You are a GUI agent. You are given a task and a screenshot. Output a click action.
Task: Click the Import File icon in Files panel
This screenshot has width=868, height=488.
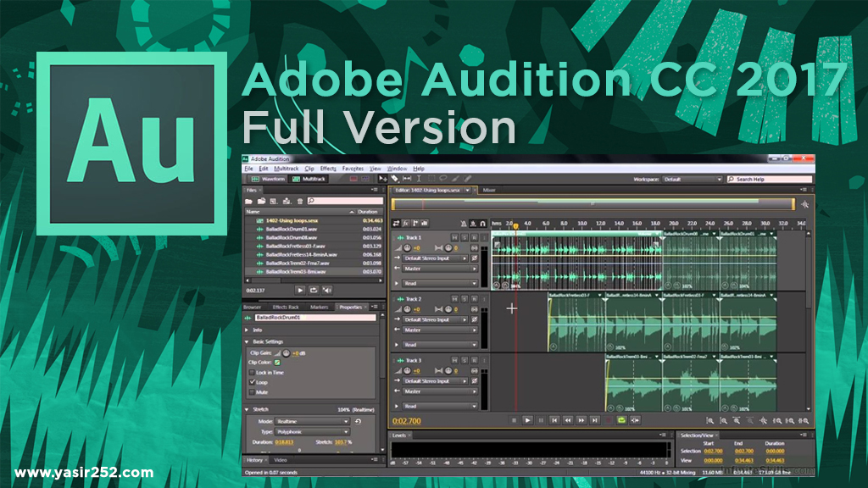pyautogui.click(x=261, y=201)
